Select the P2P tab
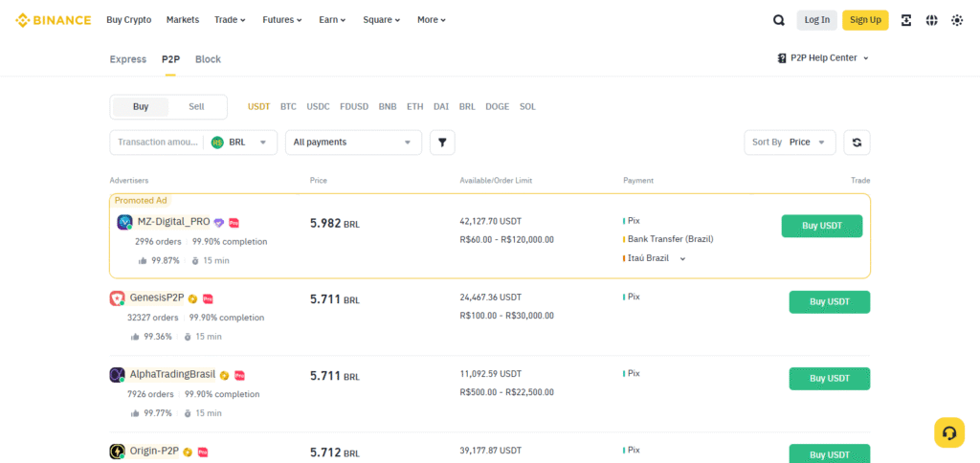Image resolution: width=980 pixels, height=463 pixels. coord(170,59)
